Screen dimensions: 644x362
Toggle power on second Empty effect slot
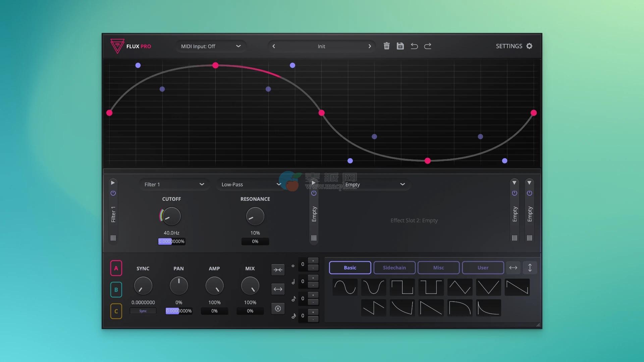[x=314, y=193]
